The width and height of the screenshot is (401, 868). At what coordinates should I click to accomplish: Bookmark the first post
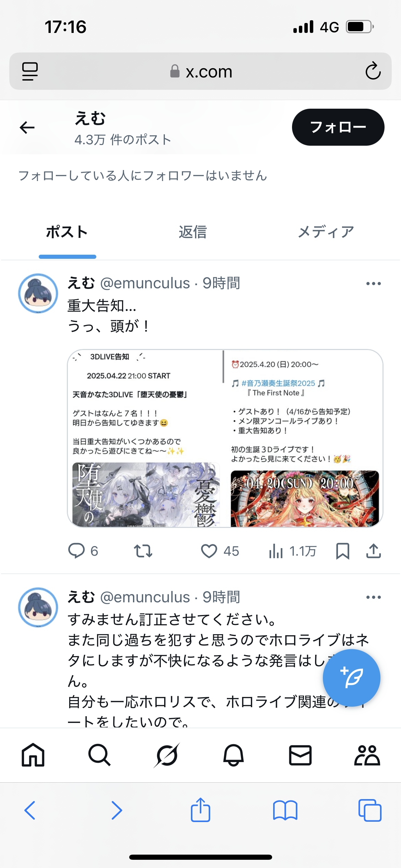(343, 551)
